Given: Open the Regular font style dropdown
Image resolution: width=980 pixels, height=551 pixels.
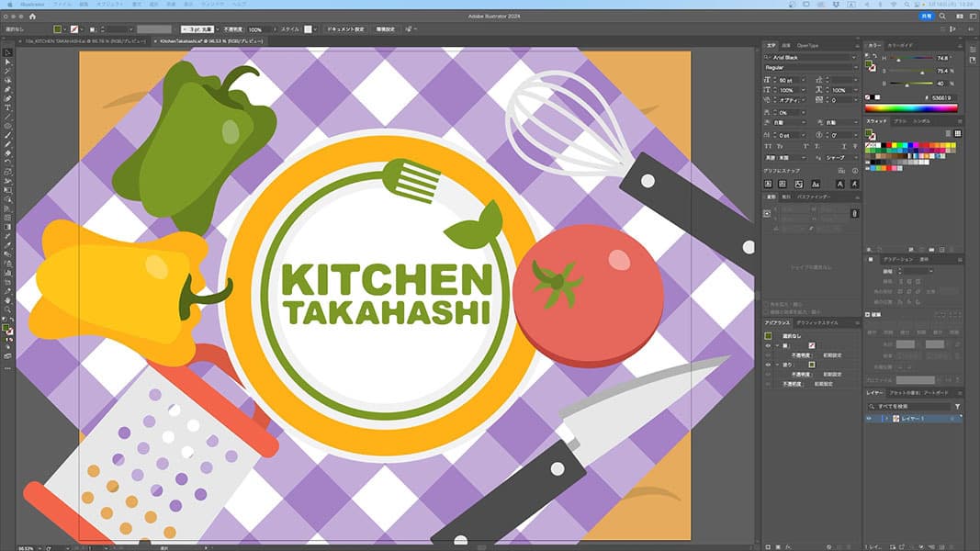Looking at the screenshot, I should point(854,67).
